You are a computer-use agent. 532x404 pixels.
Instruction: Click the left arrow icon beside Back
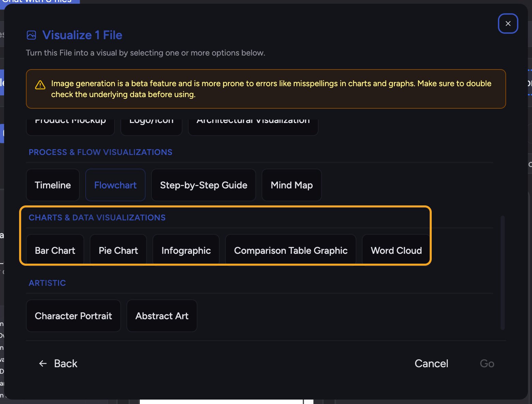click(43, 363)
